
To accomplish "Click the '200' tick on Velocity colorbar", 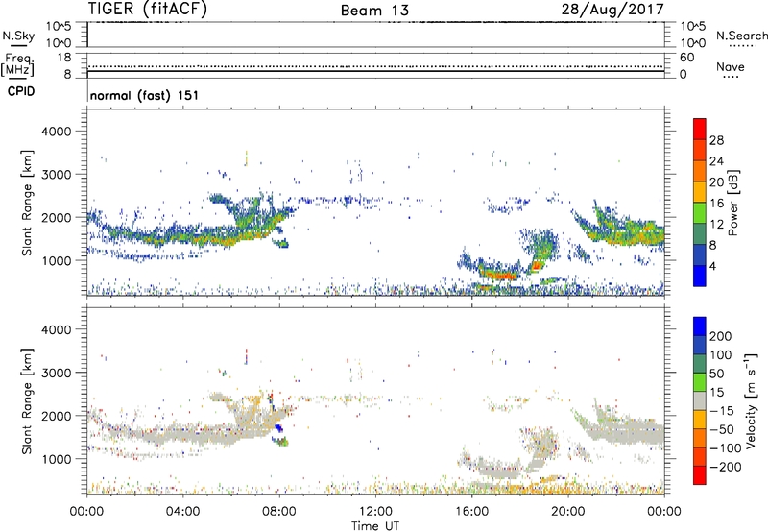I will (720, 336).
